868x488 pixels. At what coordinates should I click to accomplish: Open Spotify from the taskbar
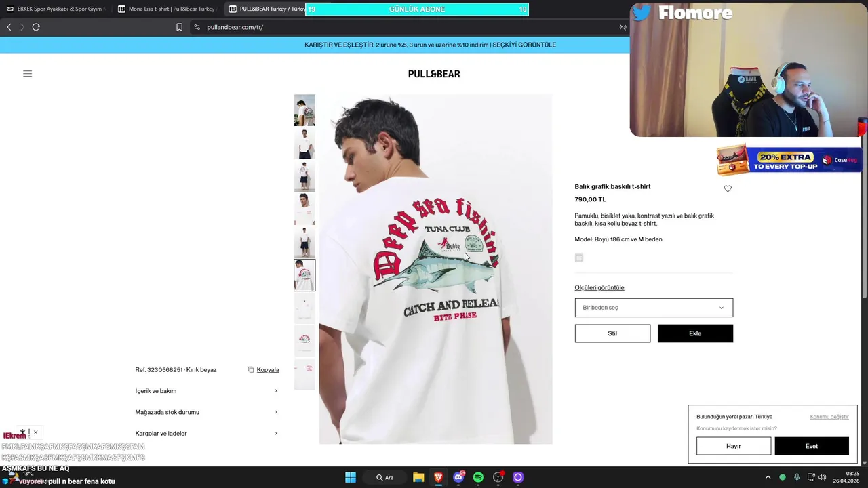(x=478, y=477)
